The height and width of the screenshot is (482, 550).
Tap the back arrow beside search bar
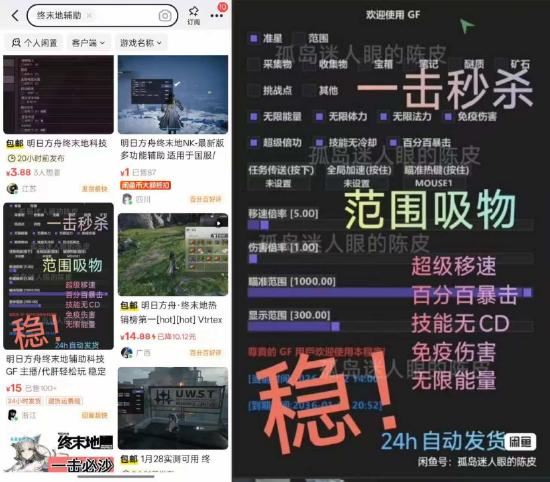click(15, 15)
